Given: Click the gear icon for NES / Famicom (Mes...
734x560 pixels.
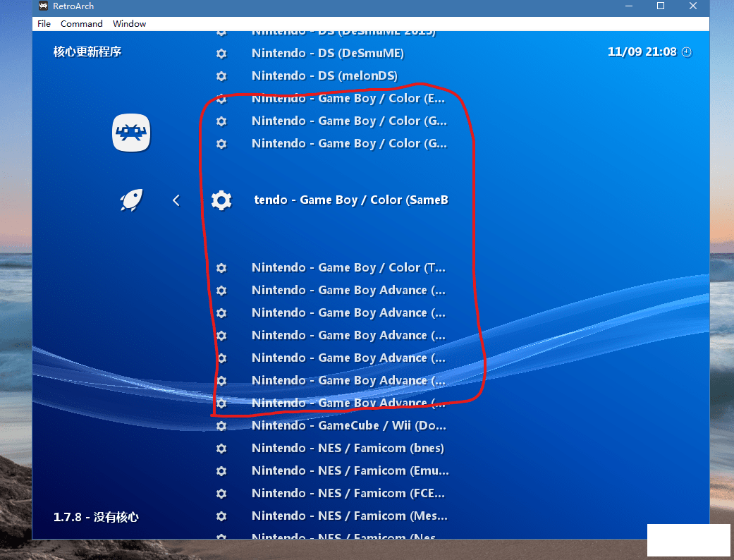Looking at the screenshot, I should pos(221,516).
